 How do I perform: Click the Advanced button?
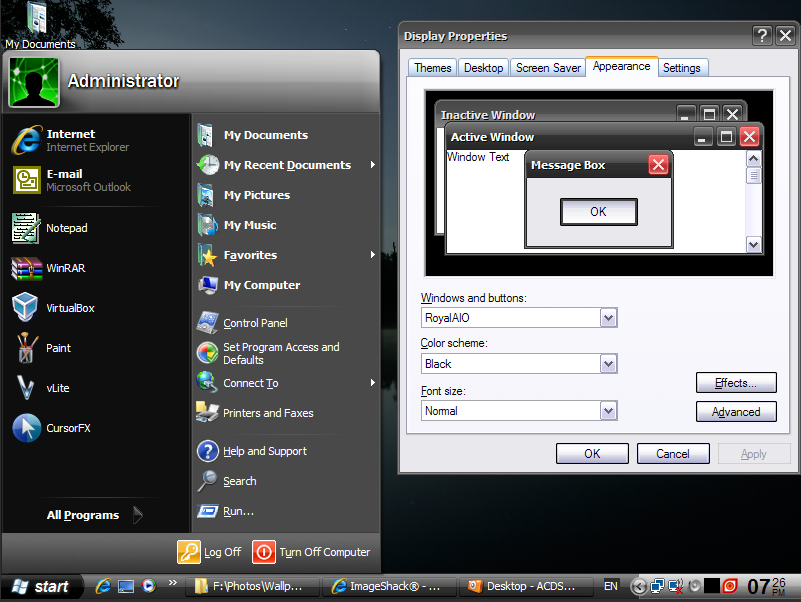(736, 412)
